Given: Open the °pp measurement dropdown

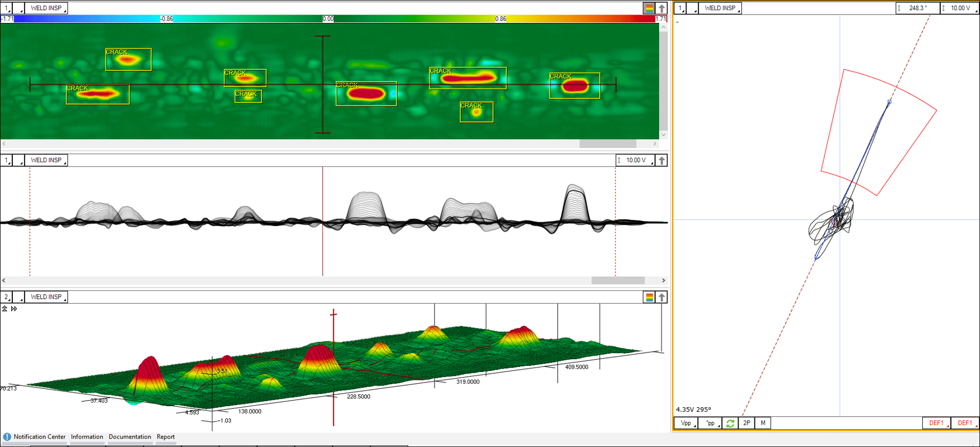Looking at the screenshot, I should tap(711, 424).
